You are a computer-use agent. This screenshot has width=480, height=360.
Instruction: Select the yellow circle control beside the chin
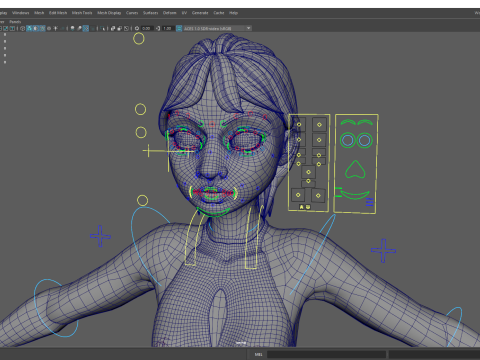(142, 200)
